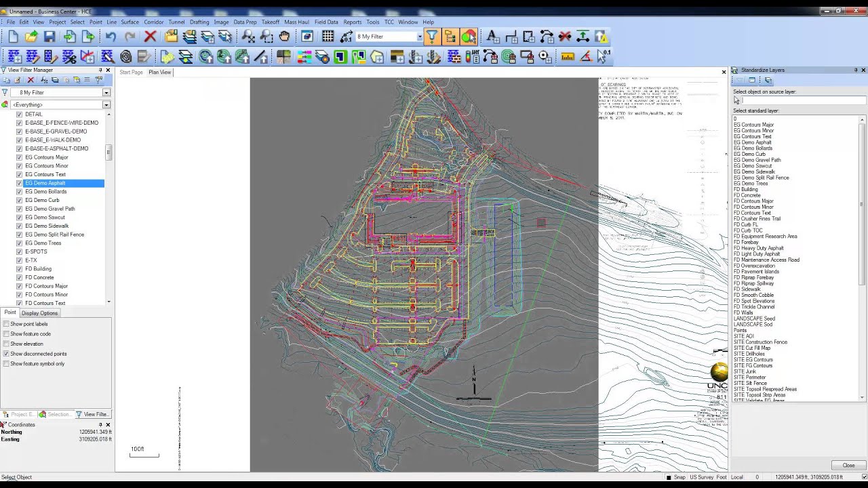Disable Show disconnected points checkbox

(x=6, y=354)
